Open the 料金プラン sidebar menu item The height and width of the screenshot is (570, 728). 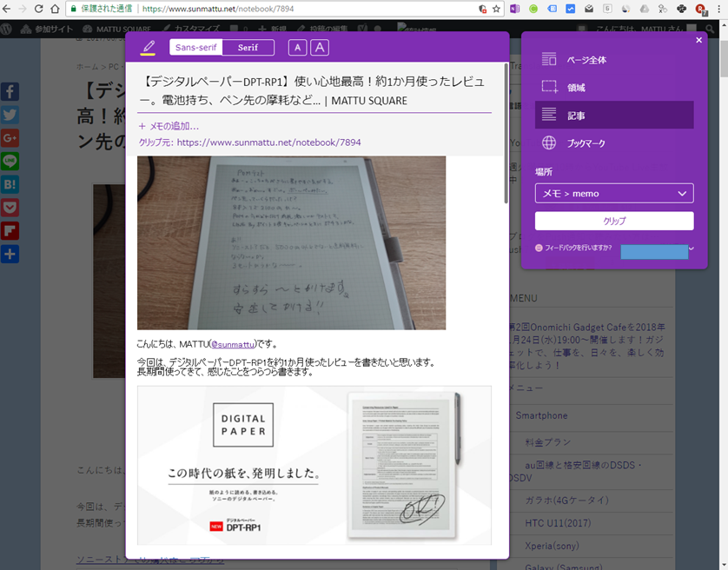pyautogui.click(x=548, y=442)
